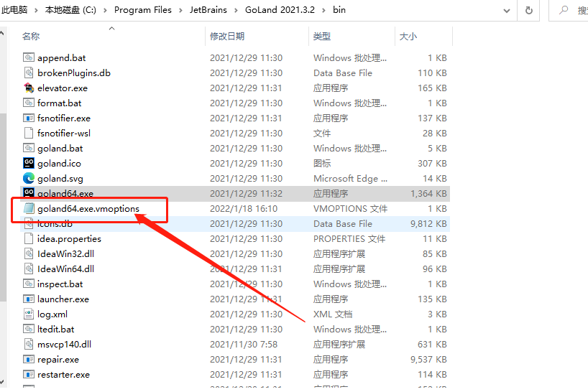Click the search magnifier icon
588x392 pixels.
click(564, 10)
